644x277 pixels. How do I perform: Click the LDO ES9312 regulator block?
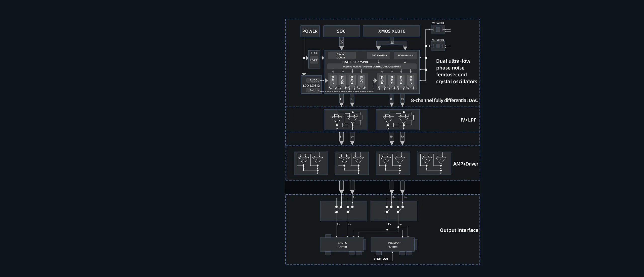point(311,85)
